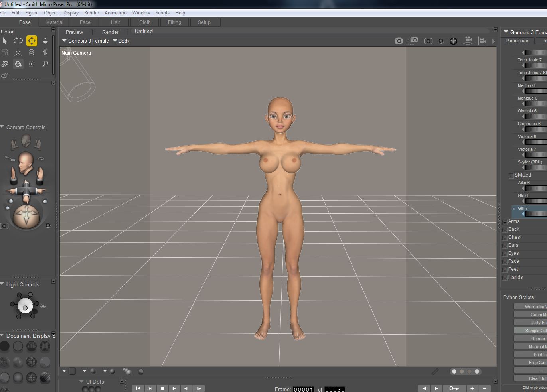The image size is (547, 392).
Task: Click the Teen Josie 7 parameter dial
Action: tap(535, 65)
